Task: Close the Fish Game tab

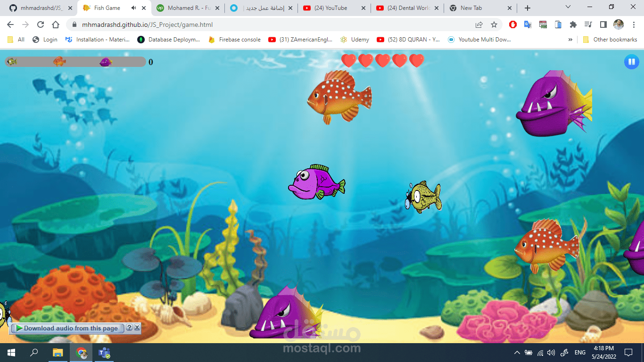Action: click(144, 8)
